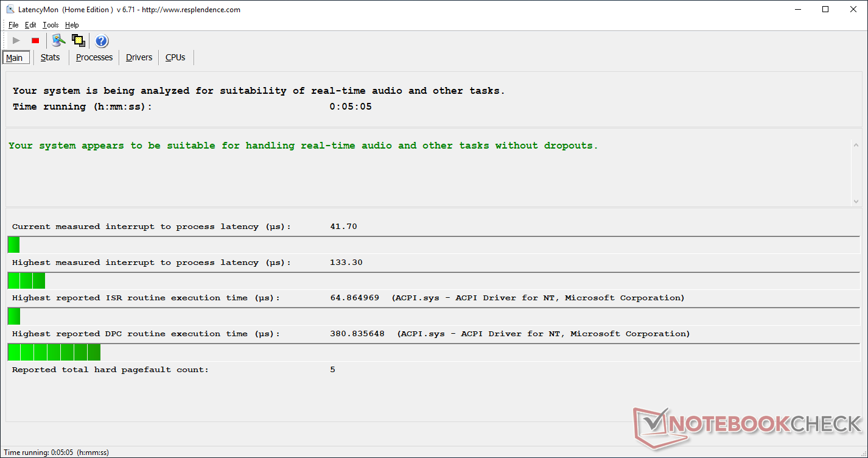Maximize the LatencyMon window
Screen dimensions: 868x458
[x=825, y=9]
